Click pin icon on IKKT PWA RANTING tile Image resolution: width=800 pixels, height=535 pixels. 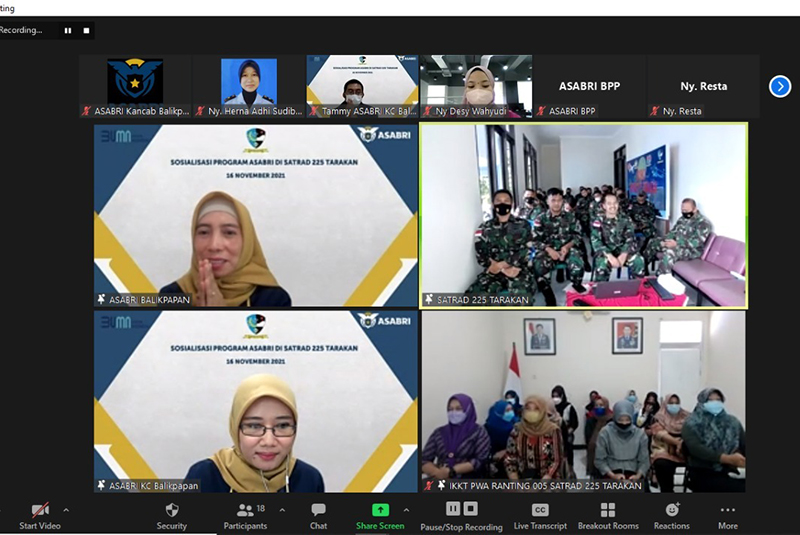click(441, 486)
